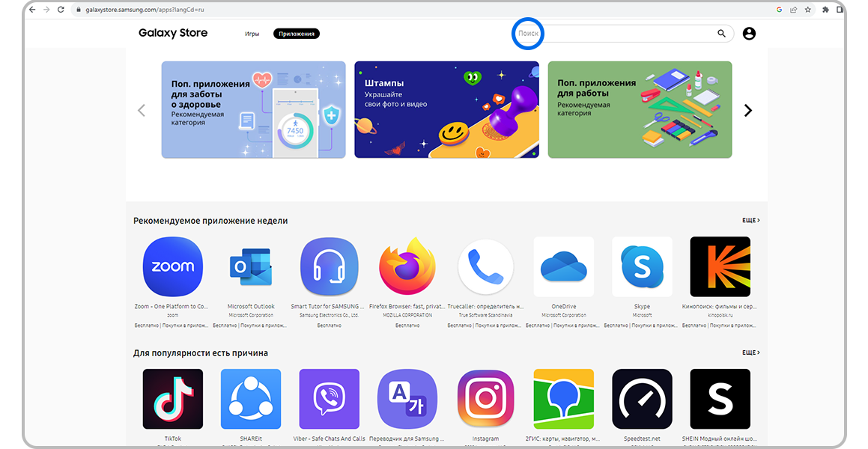Show next banners with right chevron
868x449 pixels.
tap(748, 110)
